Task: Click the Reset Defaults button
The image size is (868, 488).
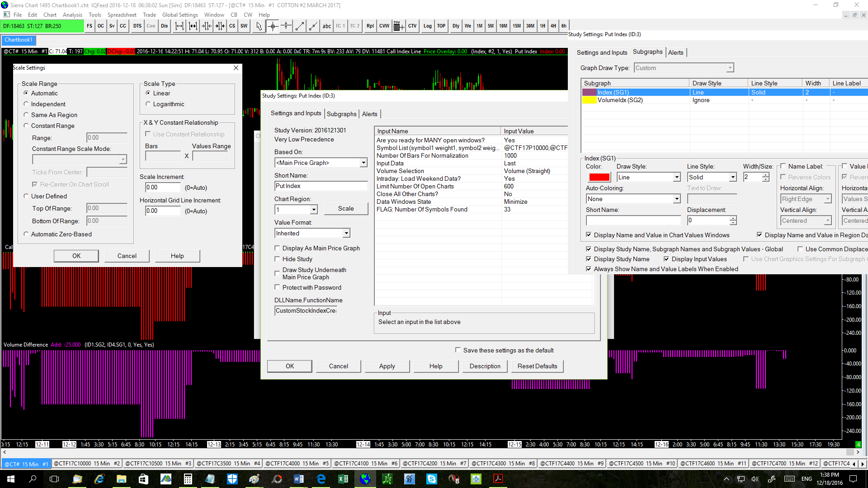Action: coord(537,366)
